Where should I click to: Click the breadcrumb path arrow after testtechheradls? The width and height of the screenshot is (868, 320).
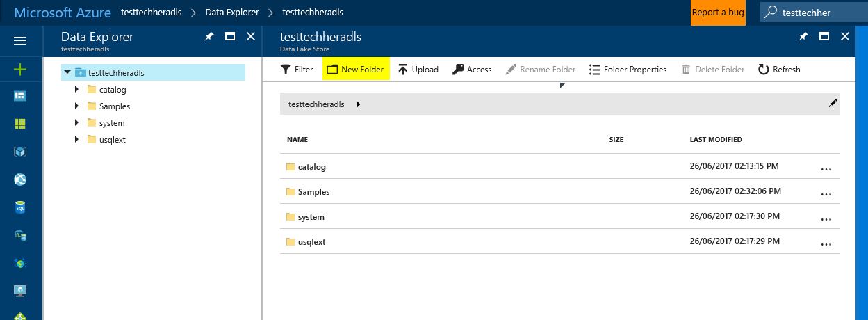coord(358,104)
